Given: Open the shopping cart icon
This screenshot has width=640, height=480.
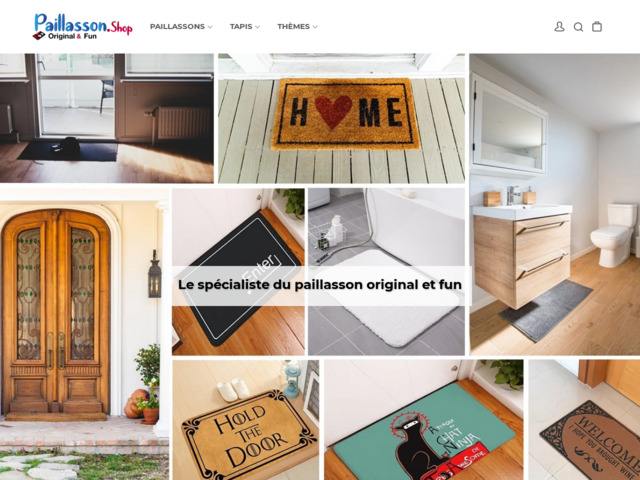Looking at the screenshot, I should (597, 27).
